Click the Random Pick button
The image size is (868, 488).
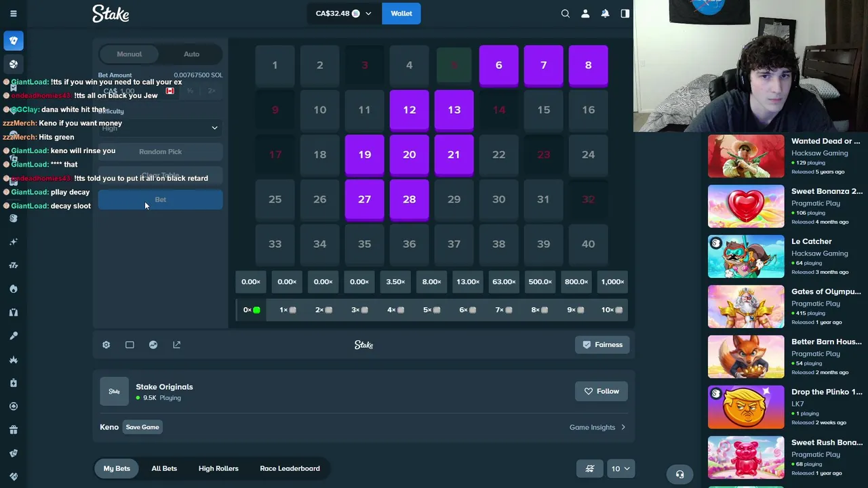point(160,152)
